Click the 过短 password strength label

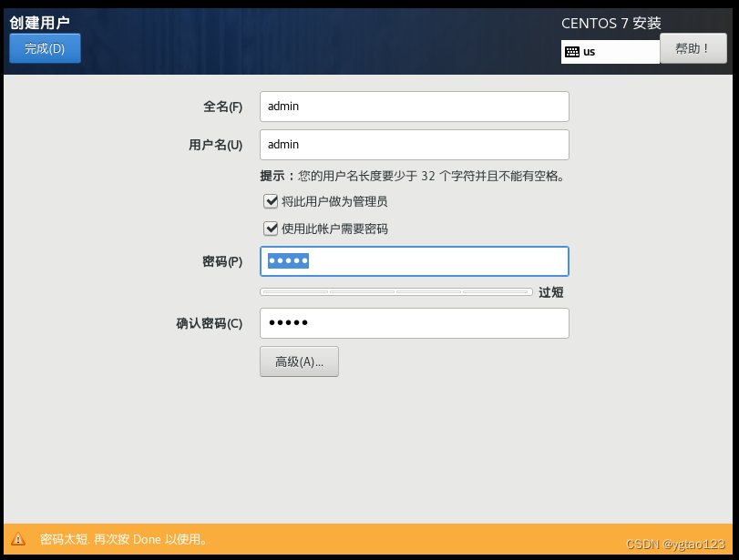click(x=551, y=292)
